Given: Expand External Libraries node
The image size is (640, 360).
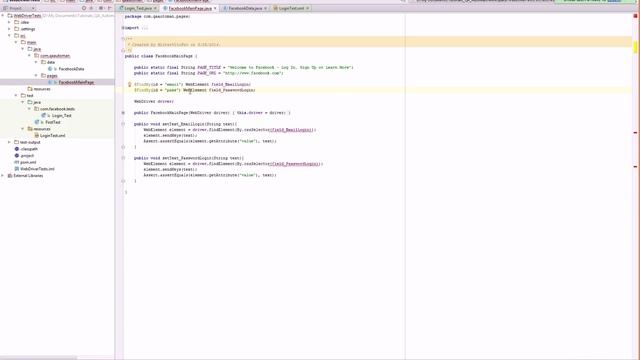Looking at the screenshot, I should [3, 176].
